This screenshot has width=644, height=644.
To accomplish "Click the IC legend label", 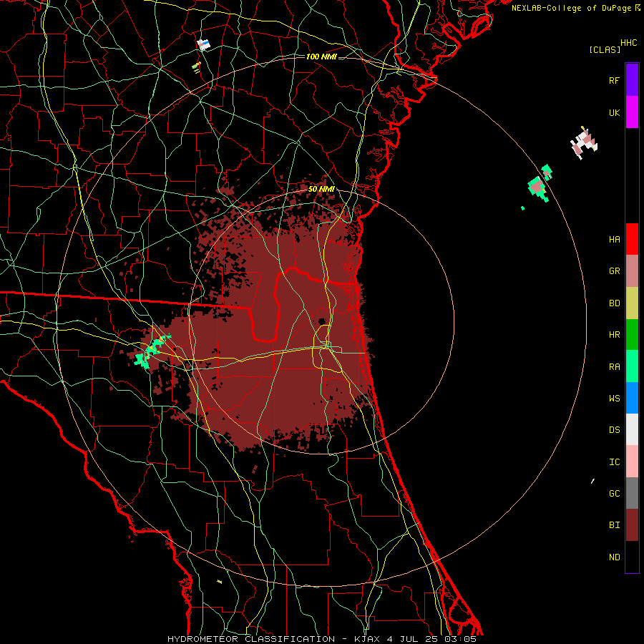I will [614, 462].
